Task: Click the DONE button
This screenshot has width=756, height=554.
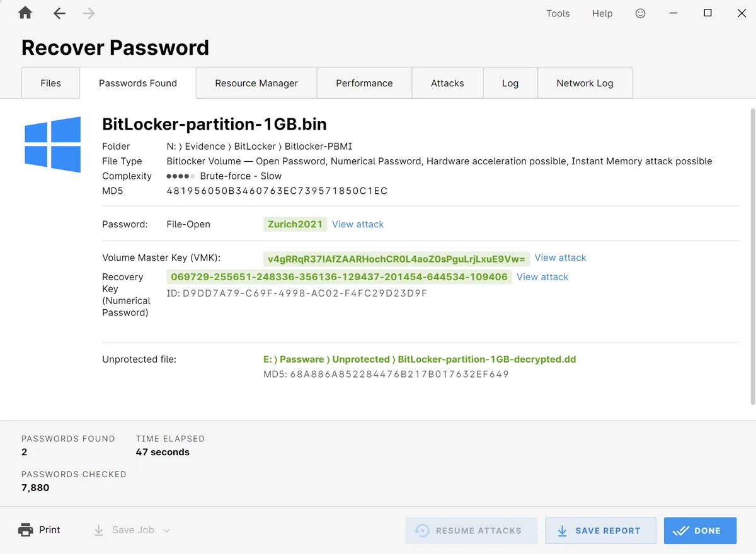Action: (700, 531)
